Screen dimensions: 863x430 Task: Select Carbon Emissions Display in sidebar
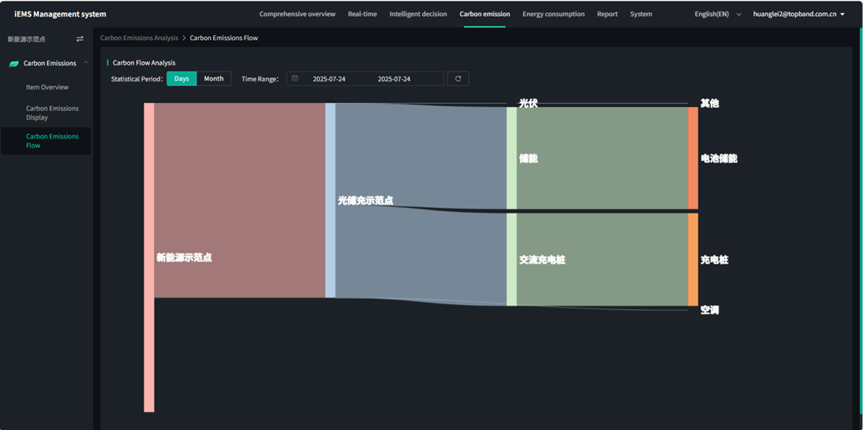[x=52, y=113]
